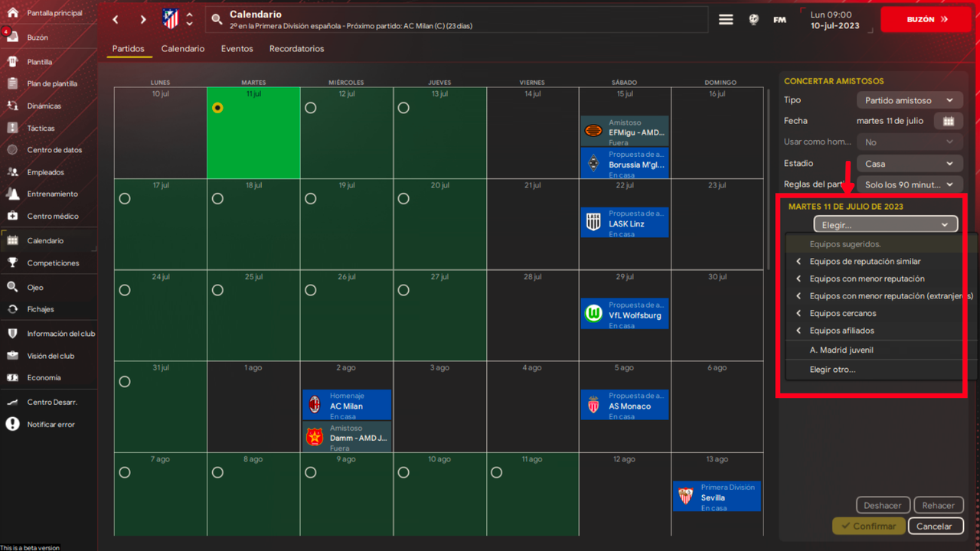Select friendly slot on 19 jul
Viewport: 980px width, 551px height.
tap(310, 199)
